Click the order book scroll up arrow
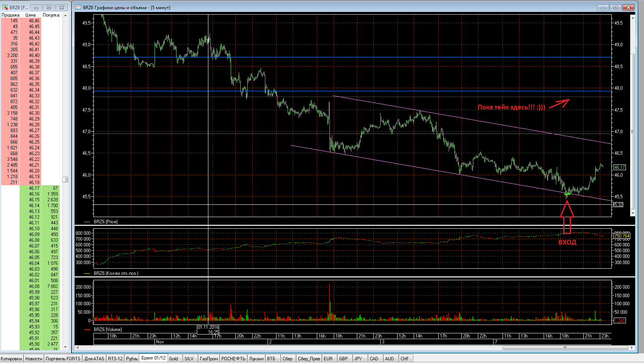The image size is (644, 363). [65, 15]
